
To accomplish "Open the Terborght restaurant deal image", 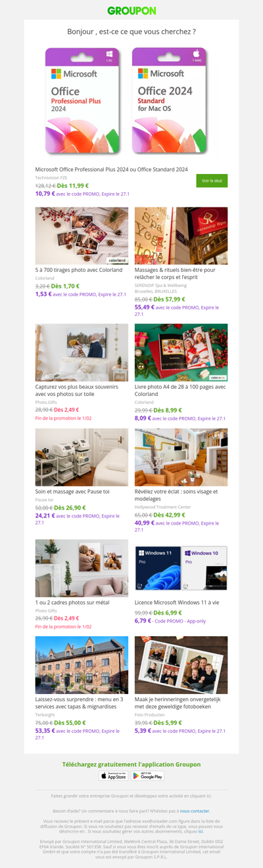I will [82, 664].
